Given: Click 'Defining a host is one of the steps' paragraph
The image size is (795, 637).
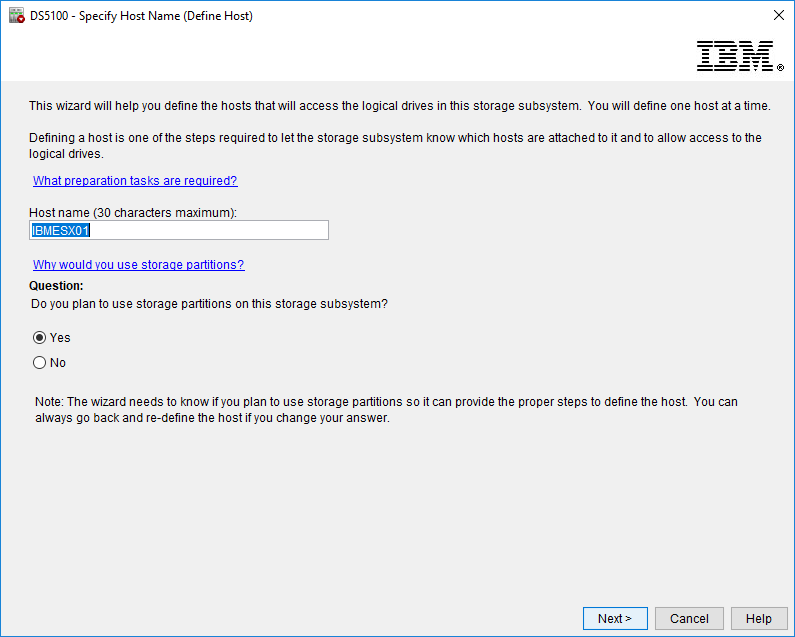Looking at the screenshot, I should (x=395, y=146).
